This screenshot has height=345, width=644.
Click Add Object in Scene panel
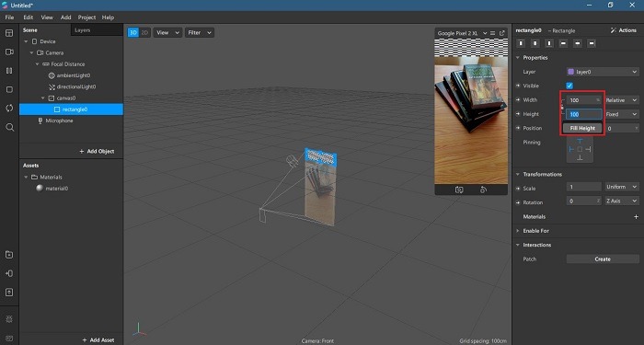[x=97, y=151]
